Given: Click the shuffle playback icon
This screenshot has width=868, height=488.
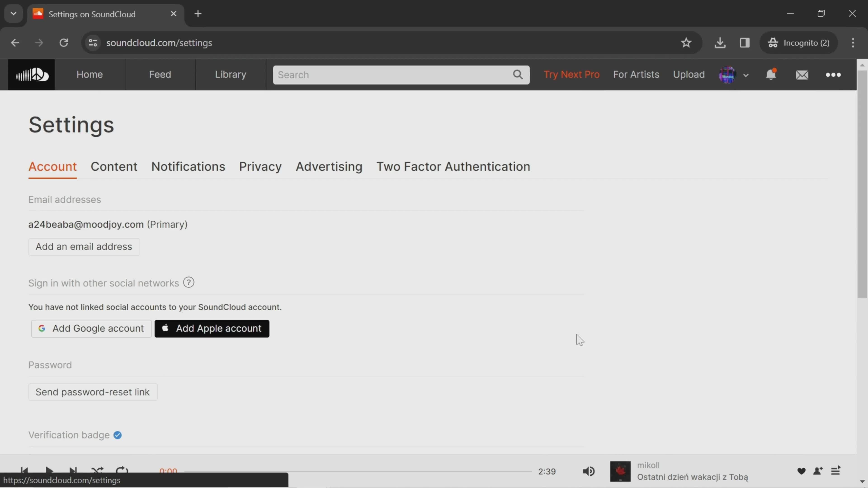Looking at the screenshot, I should 97,471.
